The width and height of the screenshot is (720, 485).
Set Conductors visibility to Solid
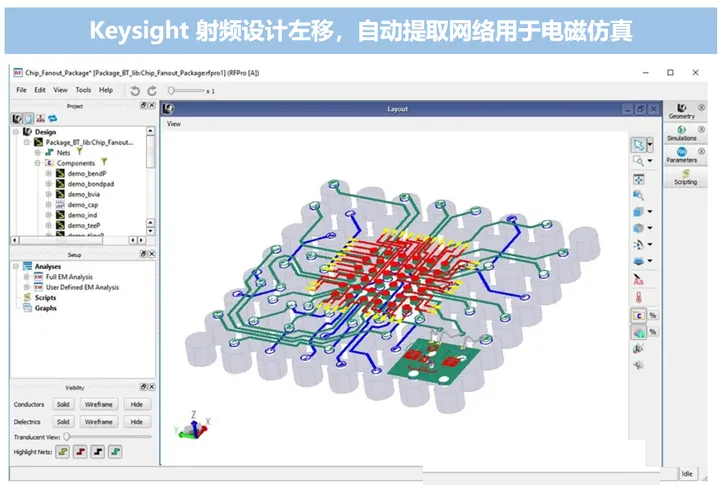pyautogui.click(x=63, y=404)
